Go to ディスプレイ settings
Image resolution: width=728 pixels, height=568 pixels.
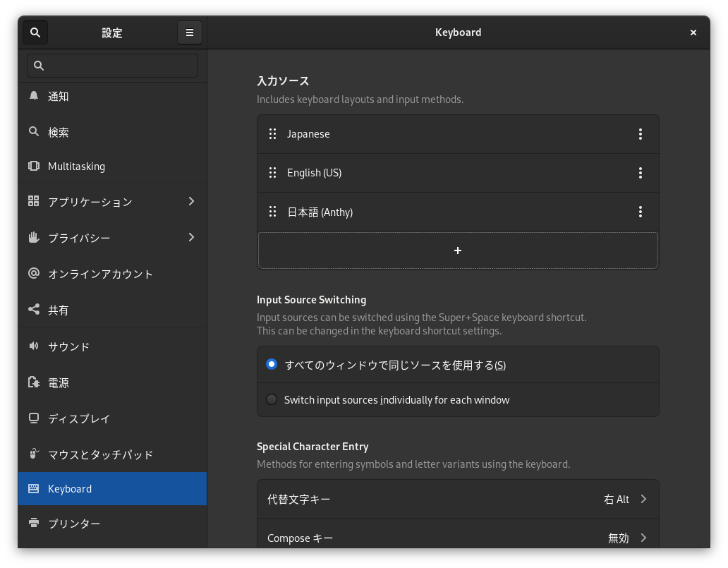(x=112, y=418)
